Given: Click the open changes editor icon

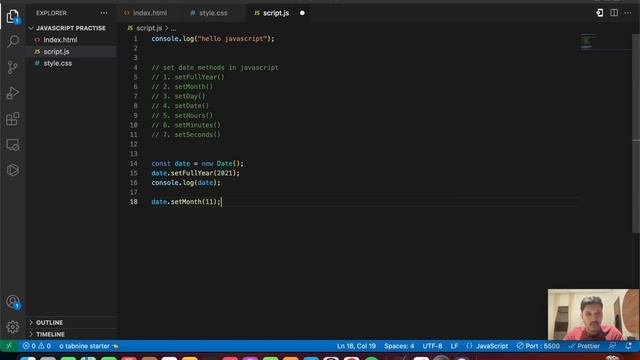Looking at the screenshot, I should point(599,13).
